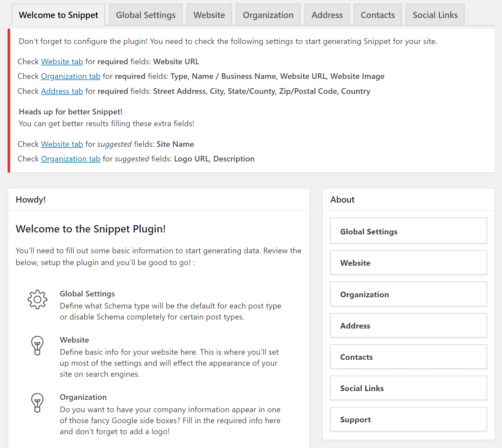Open the Organization tab link for suggested fields
Image resolution: width=502 pixels, height=448 pixels.
(x=71, y=159)
